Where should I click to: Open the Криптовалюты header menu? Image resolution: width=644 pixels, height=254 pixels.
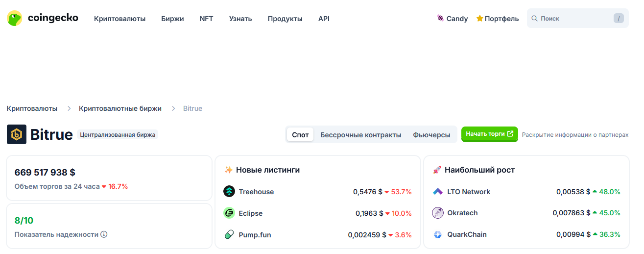120,19
